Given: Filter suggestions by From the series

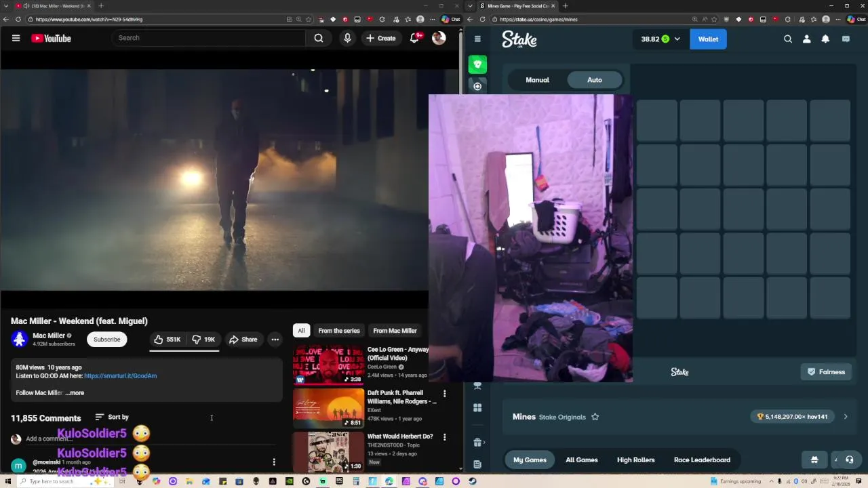Looking at the screenshot, I should 339,331.
